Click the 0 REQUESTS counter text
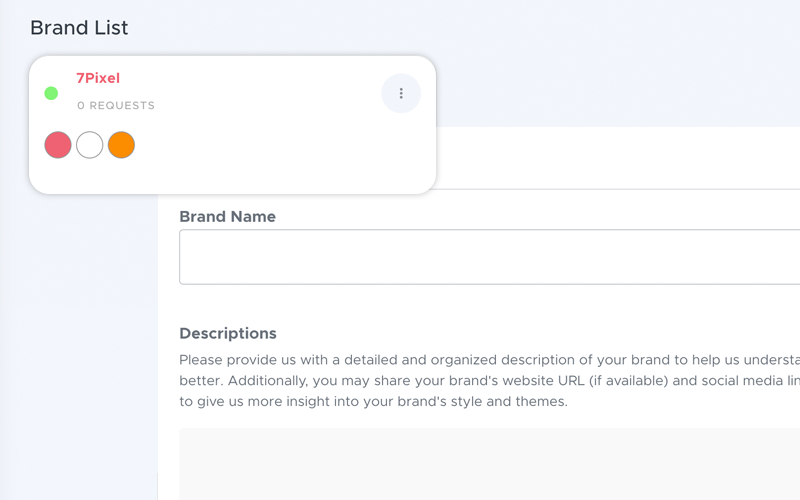The image size is (800, 500). [116, 106]
